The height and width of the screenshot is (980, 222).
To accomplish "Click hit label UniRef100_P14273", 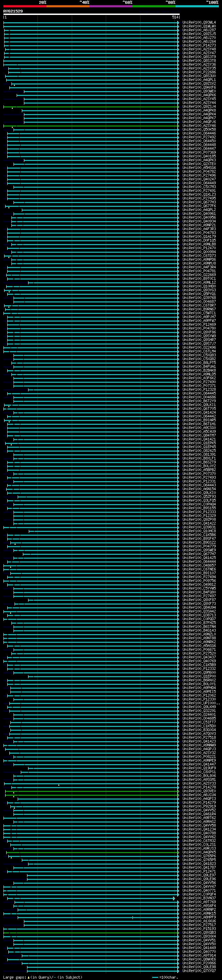I will click(199, 45).
